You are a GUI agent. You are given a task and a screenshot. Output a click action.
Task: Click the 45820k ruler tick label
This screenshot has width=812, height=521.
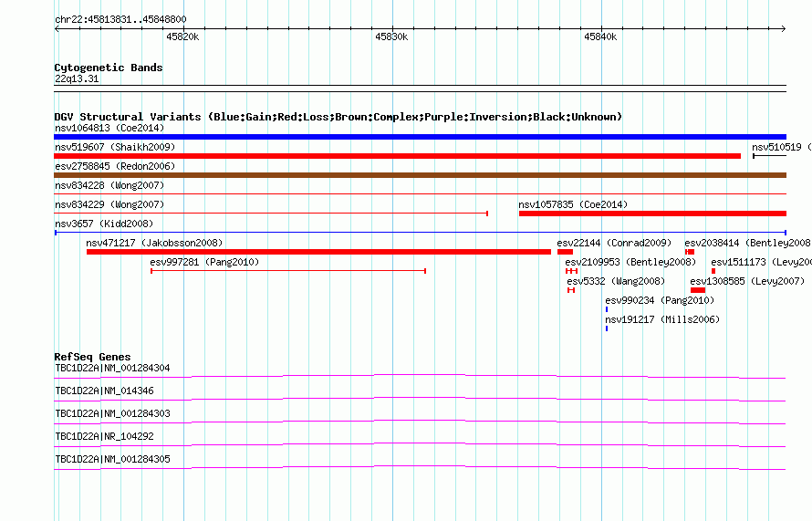pos(182,36)
